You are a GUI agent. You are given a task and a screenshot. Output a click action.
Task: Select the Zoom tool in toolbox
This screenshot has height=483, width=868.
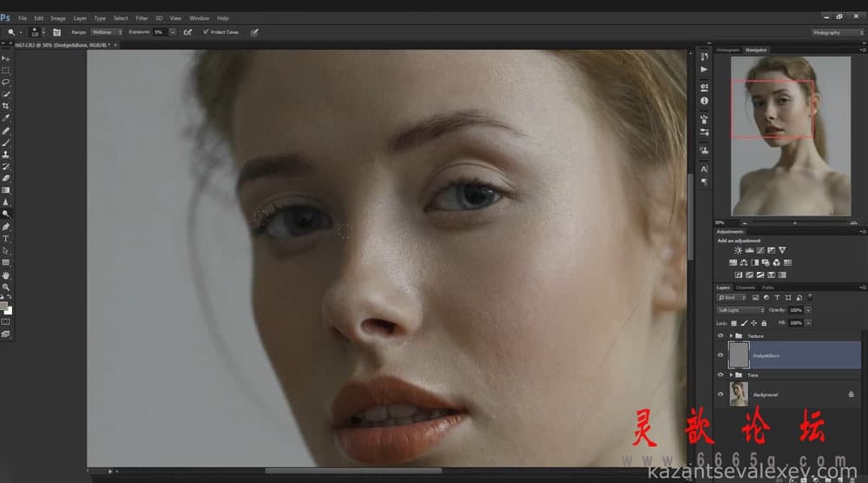[x=5, y=287]
